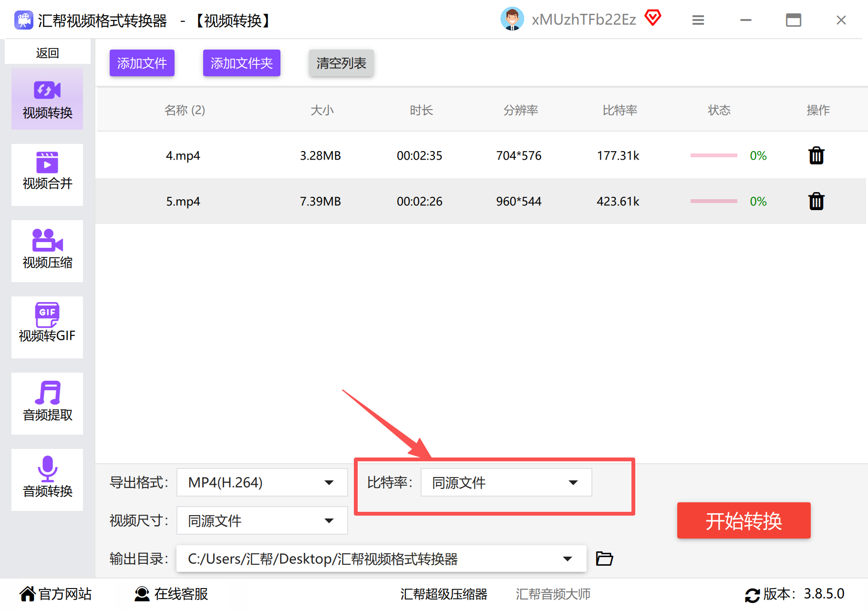
Task: Click the 开始转换 button
Action: coord(744,520)
